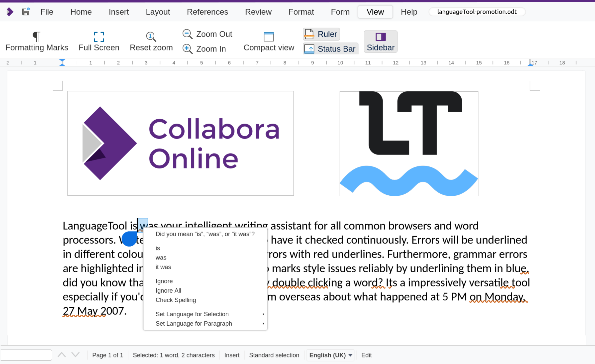595x364 pixels.
Task: Choose the suggestion "it was"
Action: (205, 267)
